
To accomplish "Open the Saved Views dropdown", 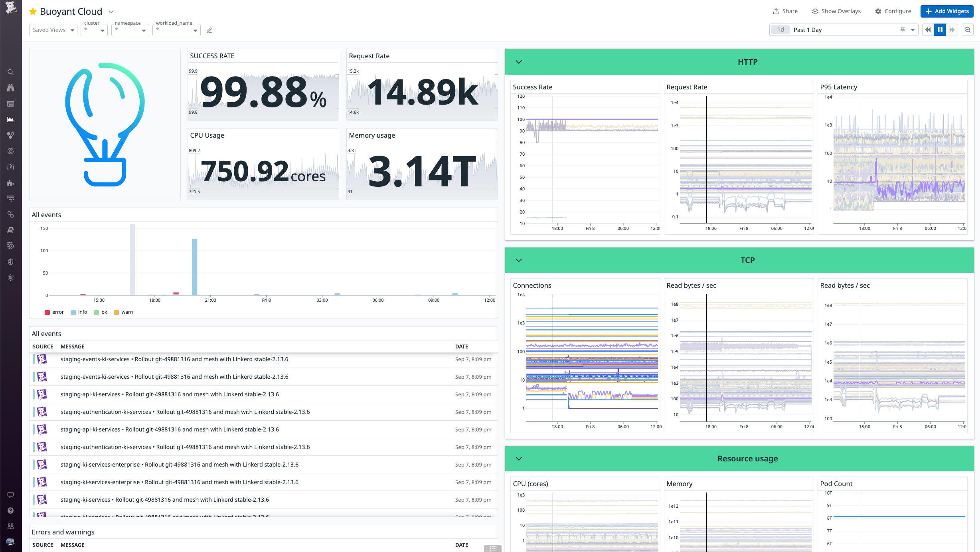I will coord(53,30).
